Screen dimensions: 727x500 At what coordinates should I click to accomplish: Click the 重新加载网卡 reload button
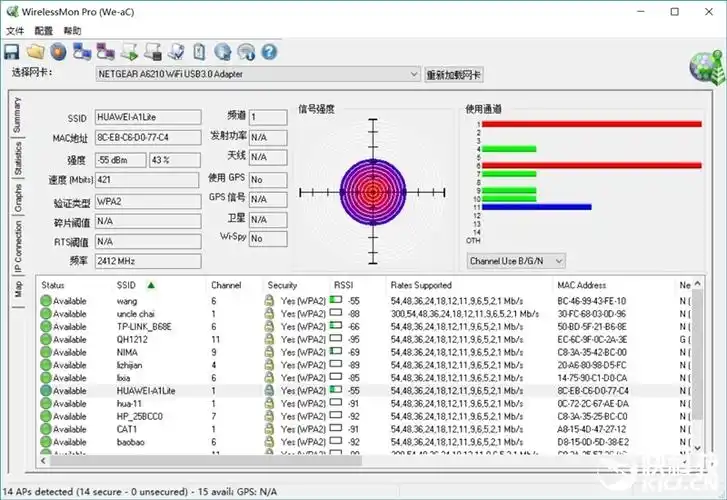point(454,75)
